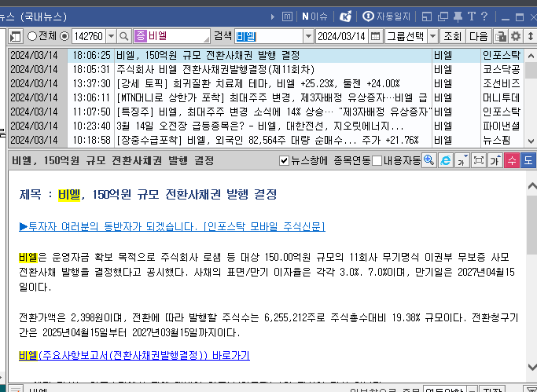The height and width of the screenshot is (392, 537).
Task: Open the 그룹선택 dropdown arrow
Action: click(433, 36)
